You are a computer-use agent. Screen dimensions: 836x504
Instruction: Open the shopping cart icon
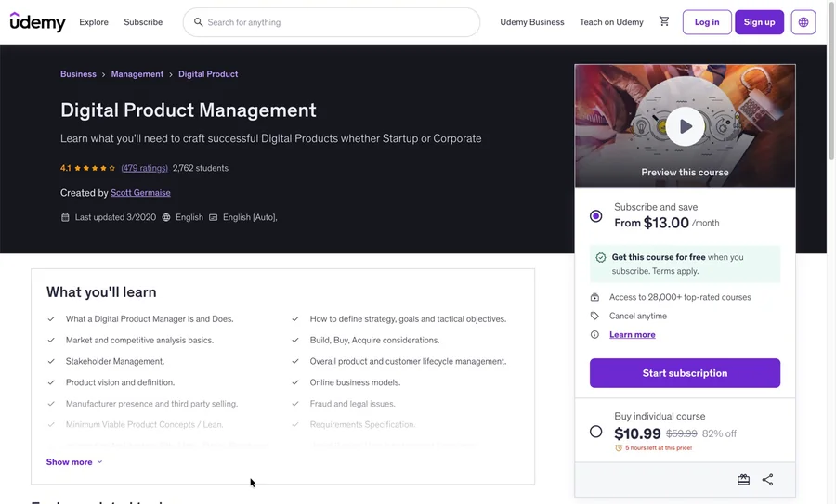[664, 21]
